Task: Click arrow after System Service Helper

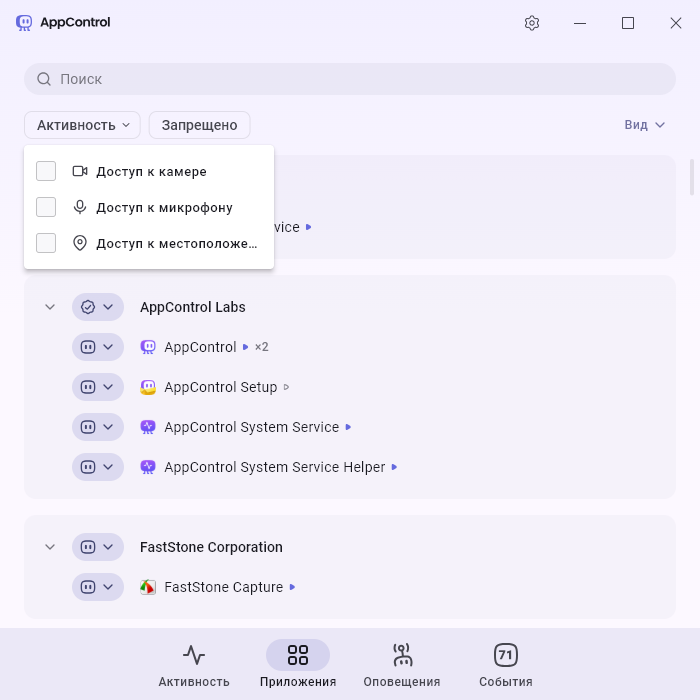Action: (394, 467)
